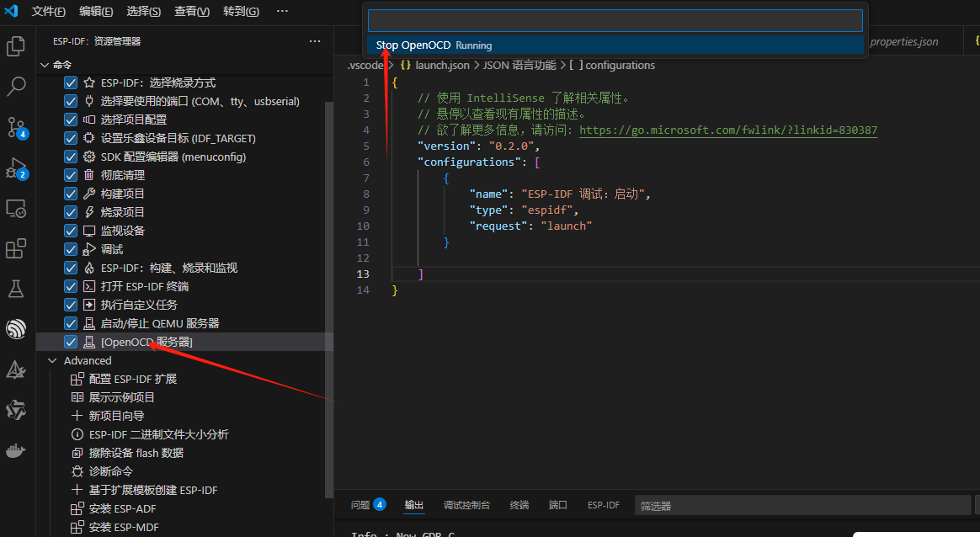
Task: Open the Testing flask view
Action: click(x=16, y=288)
